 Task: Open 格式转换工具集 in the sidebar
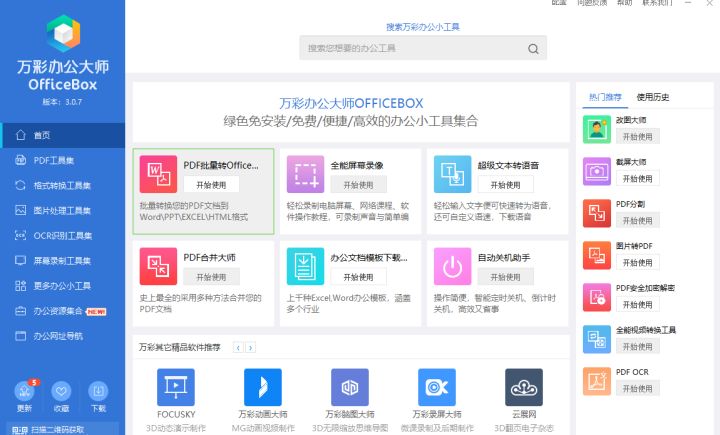pos(62,186)
